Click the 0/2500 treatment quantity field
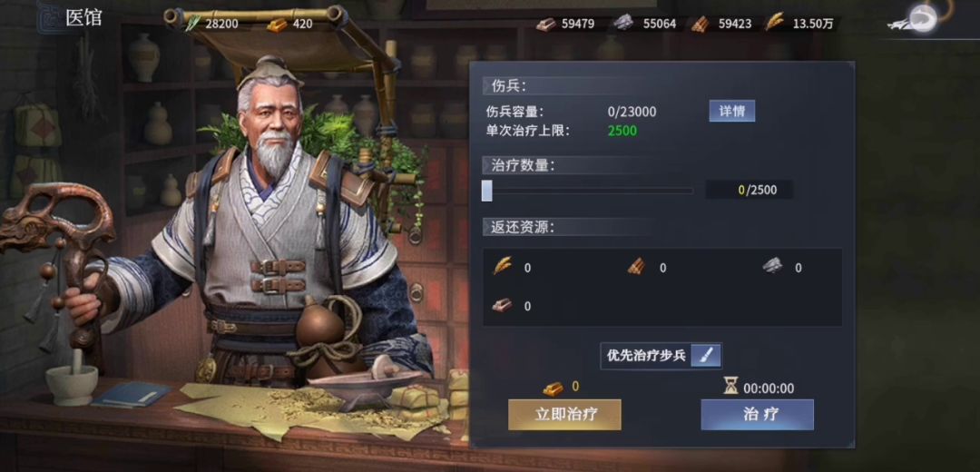The width and height of the screenshot is (980, 472). pyautogui.click(x=750, y=190)
